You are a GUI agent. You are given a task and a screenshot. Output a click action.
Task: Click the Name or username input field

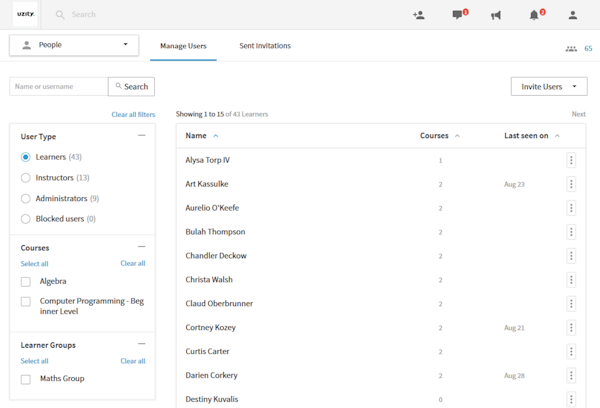[58, 87]
